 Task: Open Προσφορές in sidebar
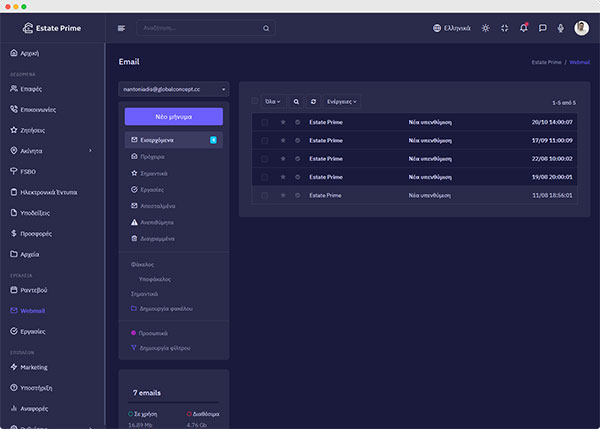pos(31,233)
